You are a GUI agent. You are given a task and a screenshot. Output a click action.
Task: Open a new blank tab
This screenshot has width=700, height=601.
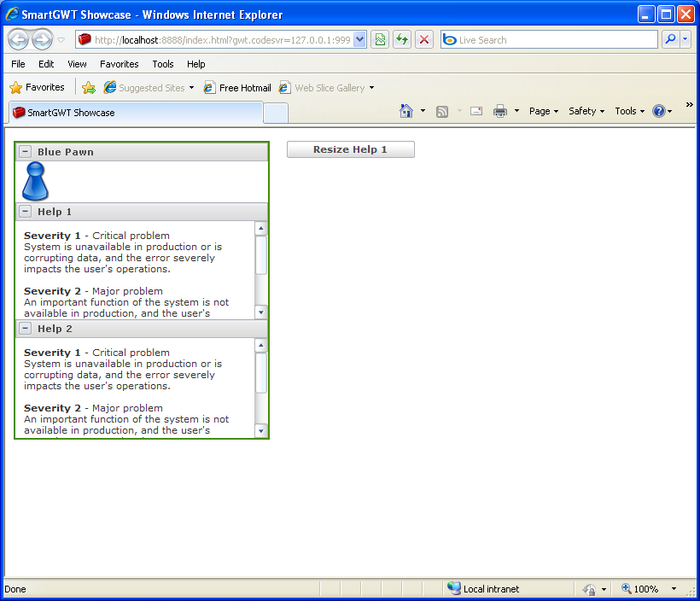click(276, 113)
